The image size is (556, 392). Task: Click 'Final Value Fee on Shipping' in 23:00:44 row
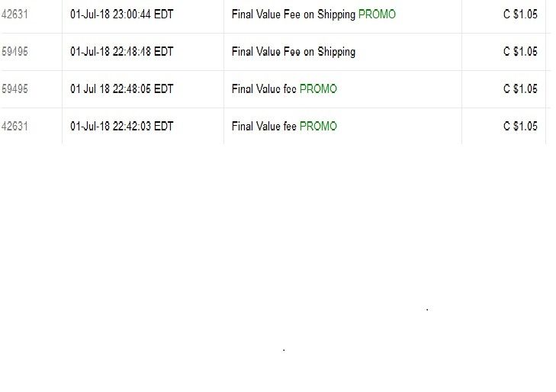point(294,14)
